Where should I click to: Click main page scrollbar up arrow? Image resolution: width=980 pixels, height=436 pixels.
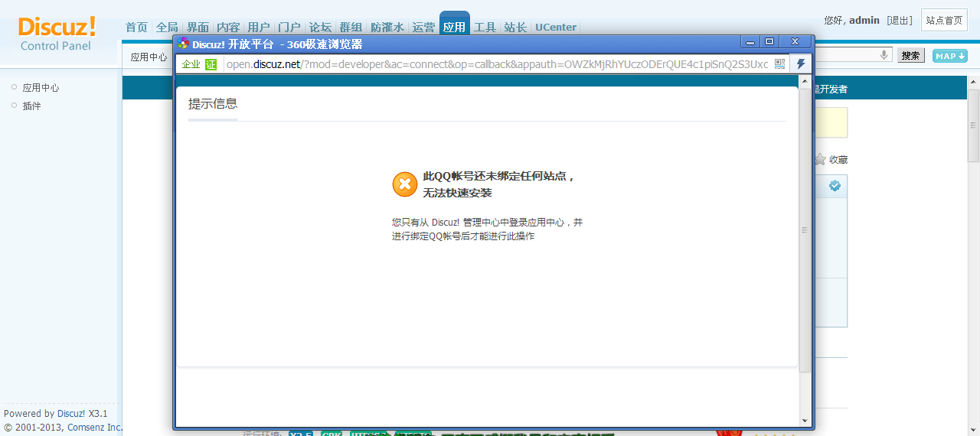coord(974,83)
